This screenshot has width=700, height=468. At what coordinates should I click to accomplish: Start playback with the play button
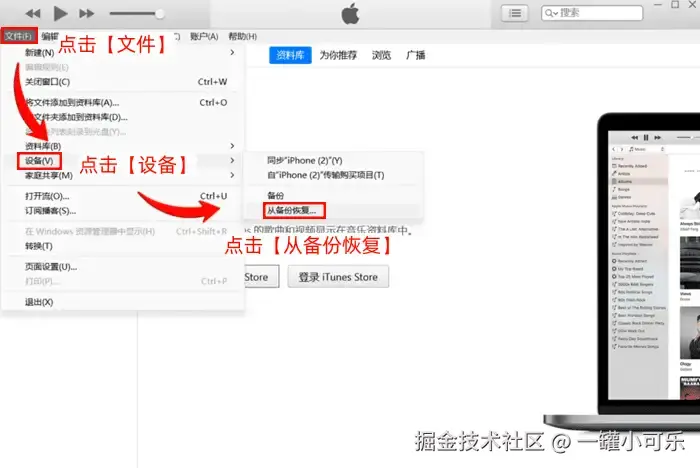coord(60,13)
